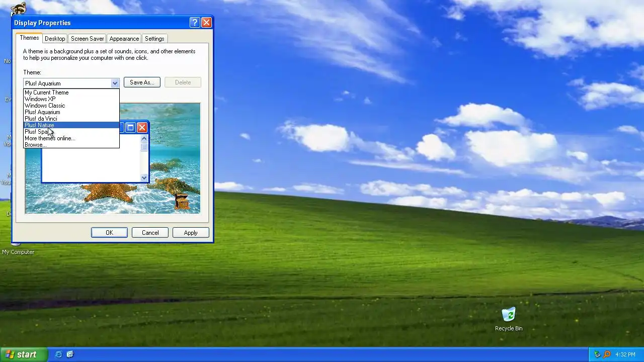
Task: Switch to the Themes tab
Action: (x=29, y=38)
